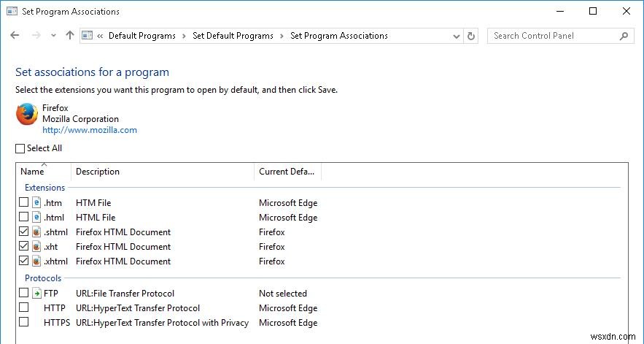Minimize the Set Program Associations window
The height and width of the screenshot is (344, 644).
(559, 11)
